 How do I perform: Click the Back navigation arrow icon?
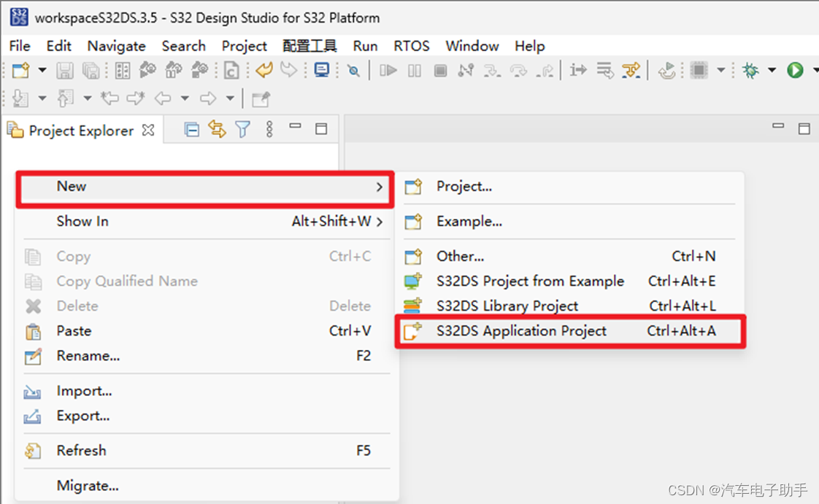pos(163,98)
